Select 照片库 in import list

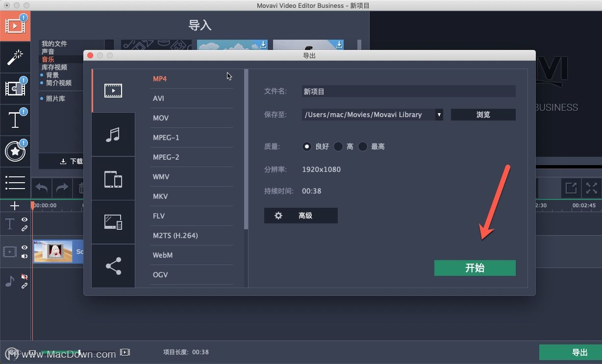click(x=56, y=99)
